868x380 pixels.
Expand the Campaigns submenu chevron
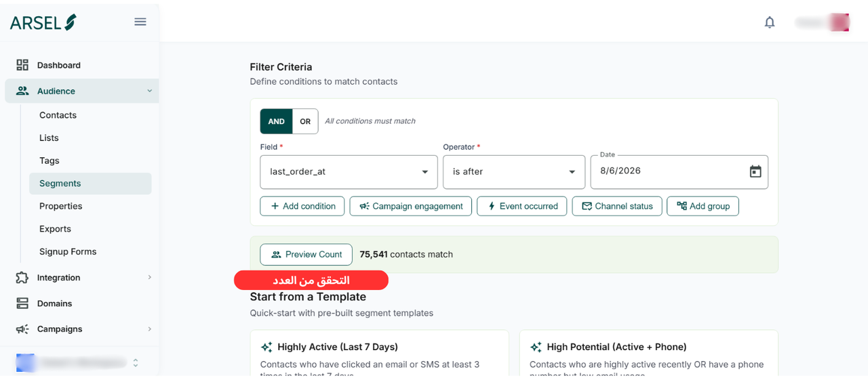click(149, 329)
